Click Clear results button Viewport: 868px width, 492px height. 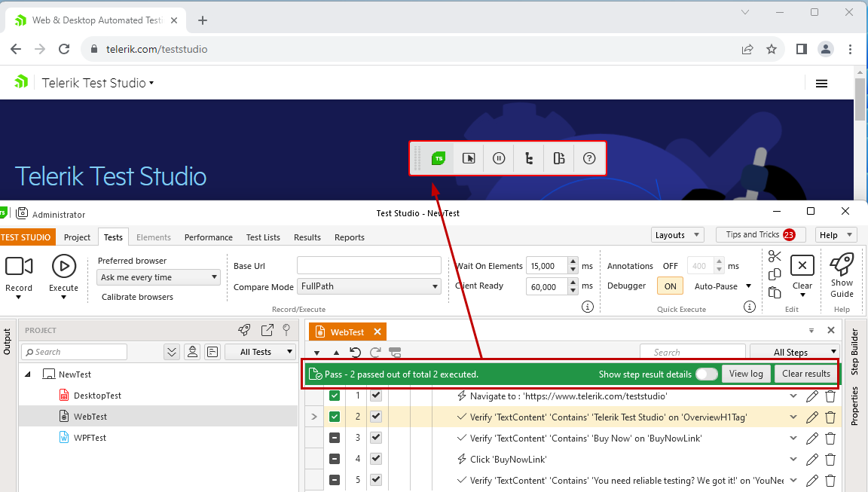tap(805, 374)
